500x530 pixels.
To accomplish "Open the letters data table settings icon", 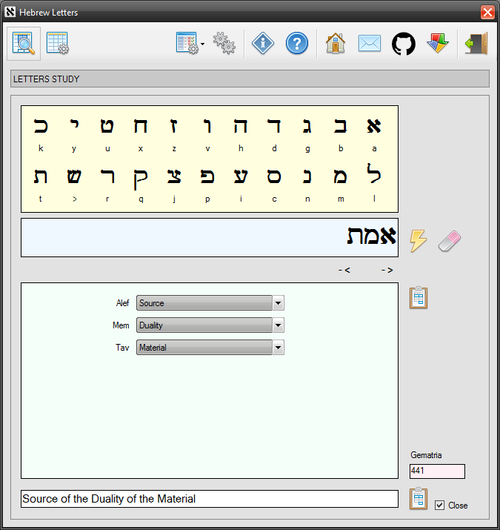I will point(57,43).
